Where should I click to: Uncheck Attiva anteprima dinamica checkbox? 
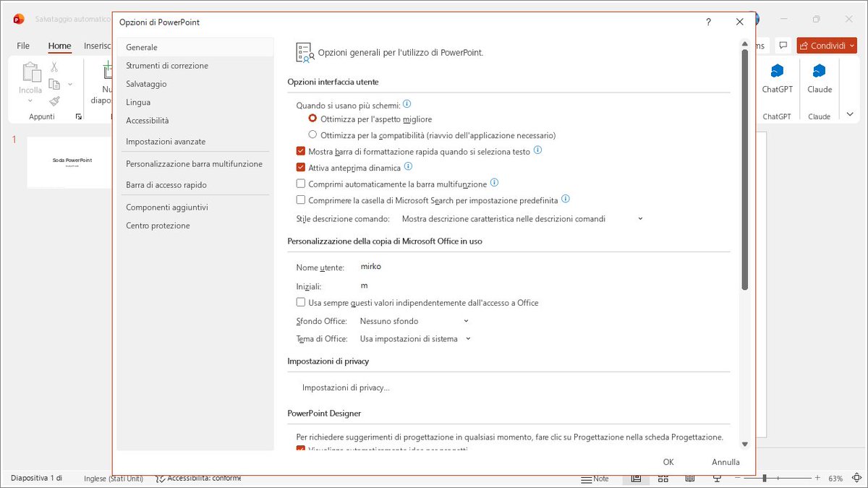coord(301,168)
